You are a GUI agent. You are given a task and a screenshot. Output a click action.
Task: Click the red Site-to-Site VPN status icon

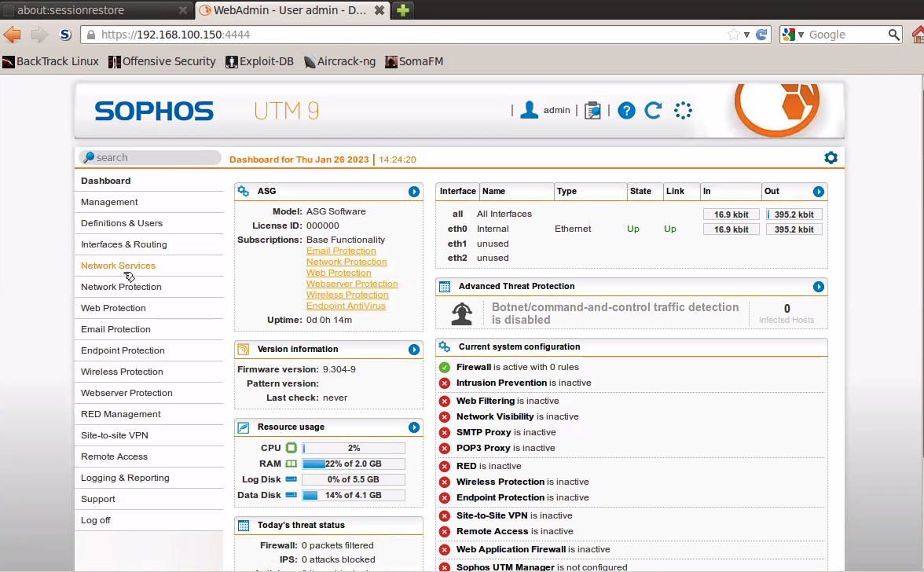pos(445,516)
